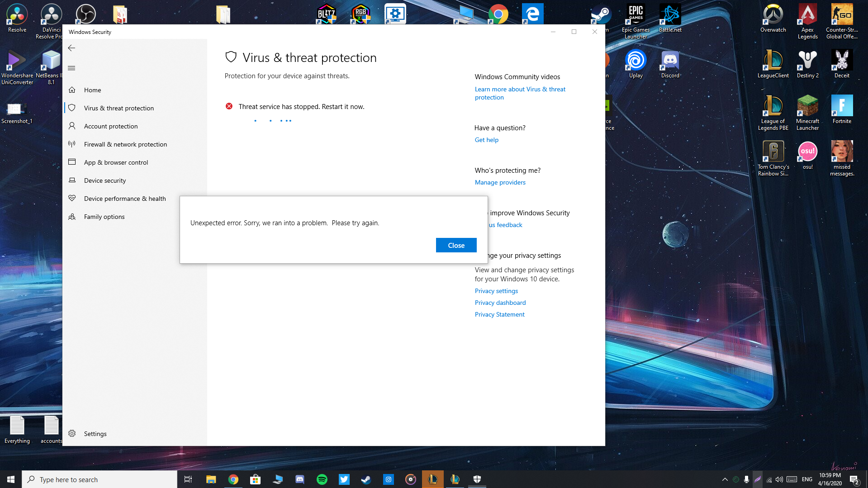Open Account protection section

tap(135, 126)
